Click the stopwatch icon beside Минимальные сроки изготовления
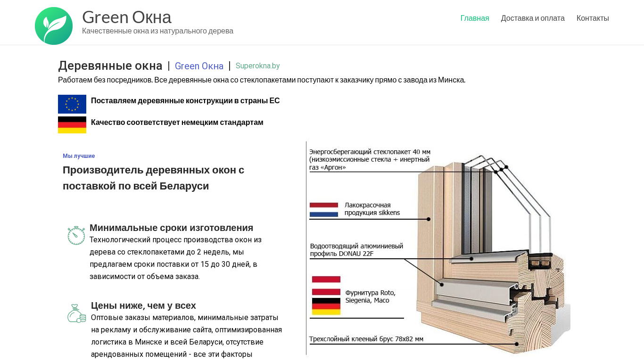 pos(76,235)
